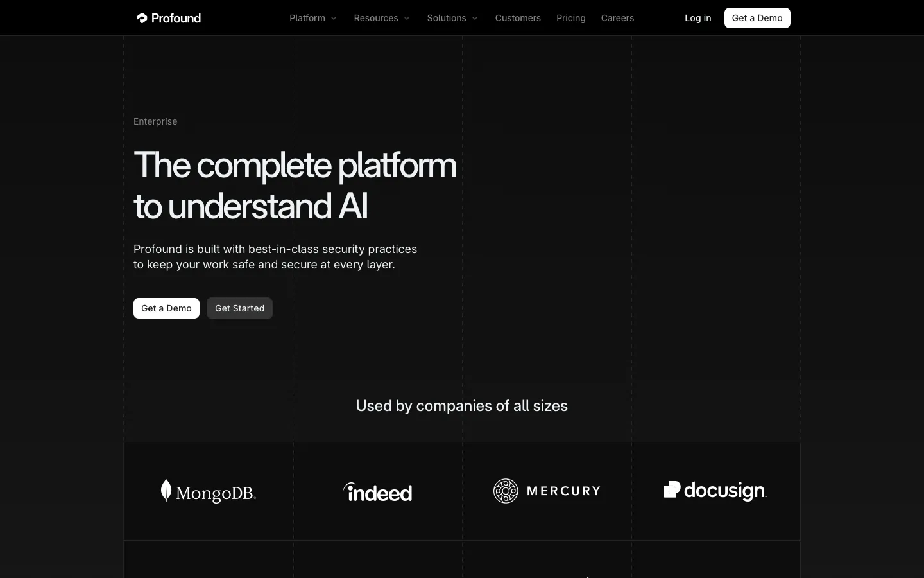Go to the Customers page
The height and width of the screenshot is (578, 924).
pos(518,18)
